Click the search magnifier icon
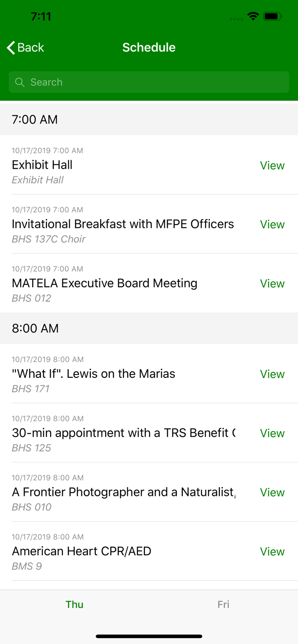Screen dimensions: 298x644 pos(20,82)
